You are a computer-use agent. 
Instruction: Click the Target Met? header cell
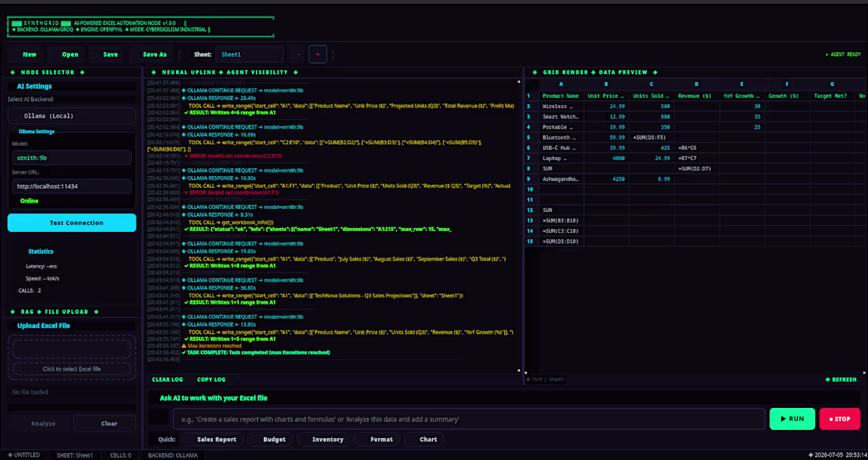click(x=832, y=95)
